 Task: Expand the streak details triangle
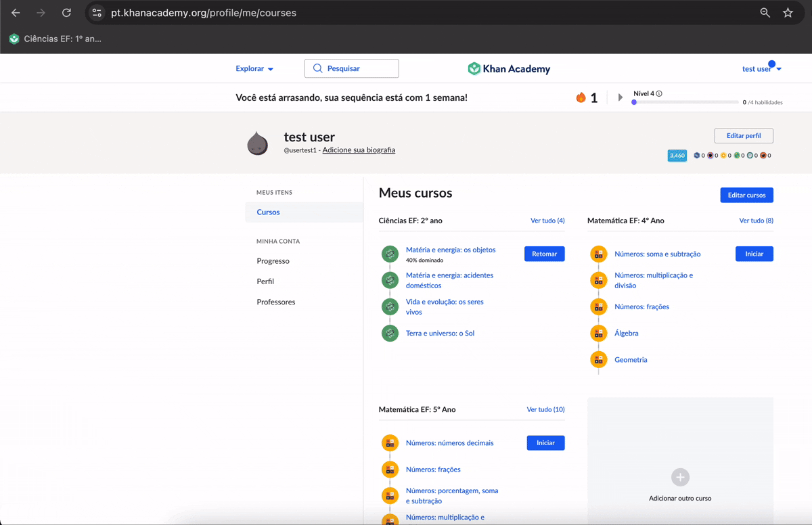[621, 97]
